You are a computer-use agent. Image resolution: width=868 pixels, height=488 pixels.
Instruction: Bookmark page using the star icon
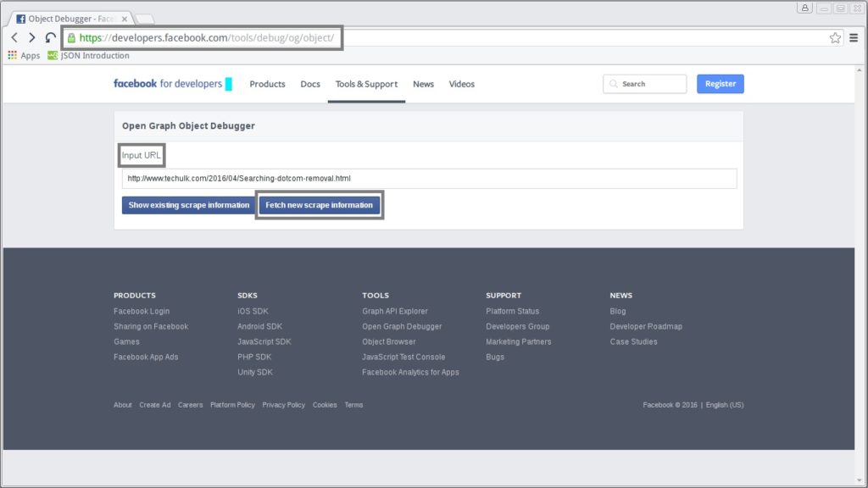click(x=835, y=38)
